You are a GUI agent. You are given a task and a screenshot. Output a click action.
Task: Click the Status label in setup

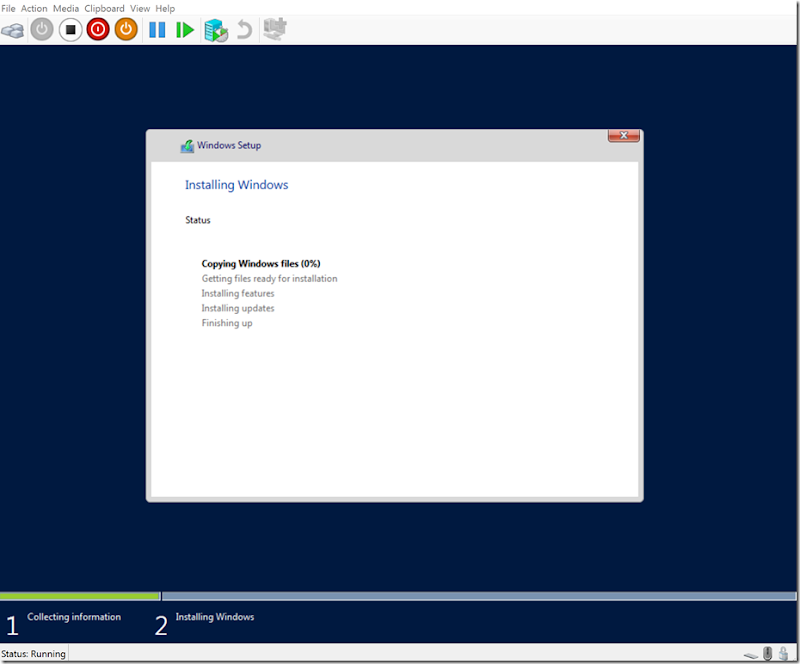click(198, 220)
